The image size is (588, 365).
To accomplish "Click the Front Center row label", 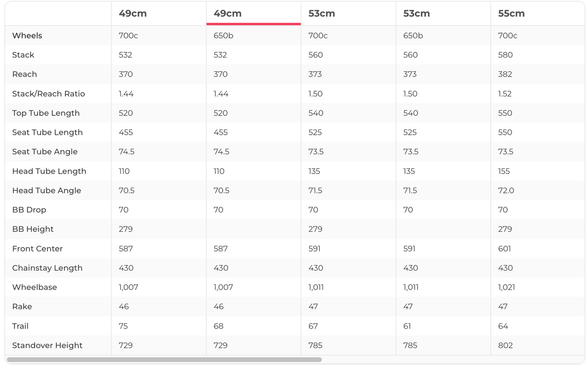I will pyautogui.click(x=37, y=249).
